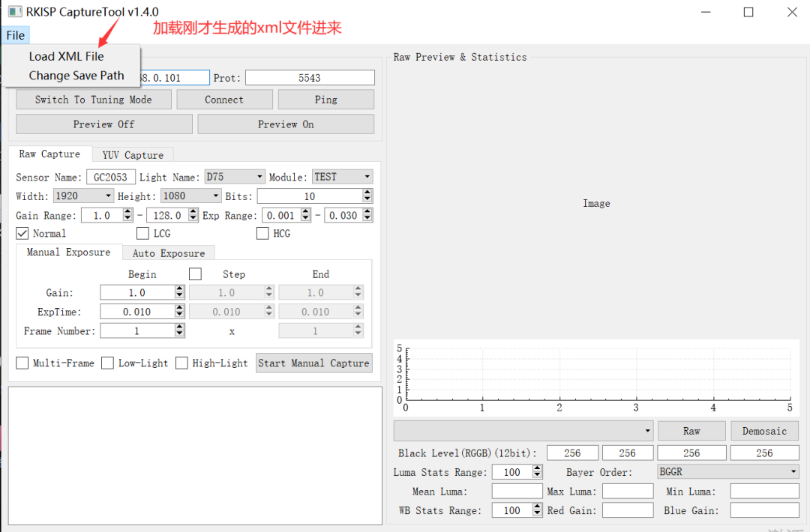Enable the HCG checkbox
Screen dimensions: 810x532
[262, 233]
